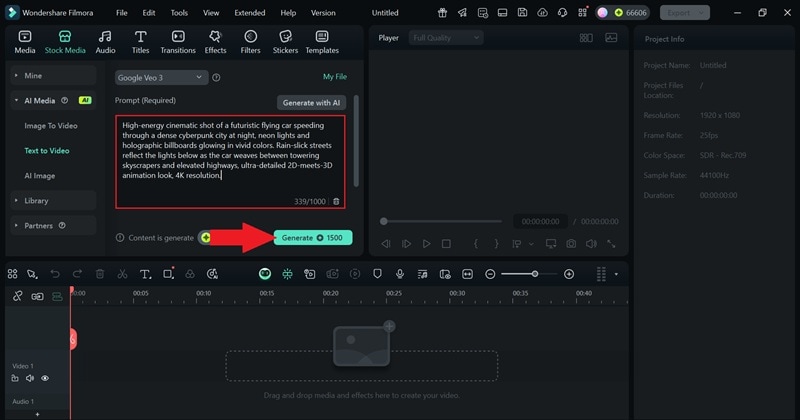
Task: Open the Extended menu
Action: coord(249,13)
